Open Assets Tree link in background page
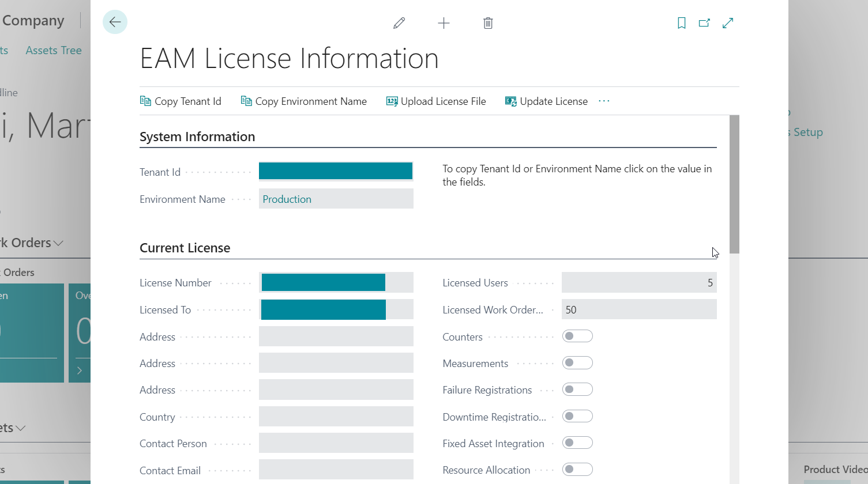868x484 pixels. [x=54, y=50]
